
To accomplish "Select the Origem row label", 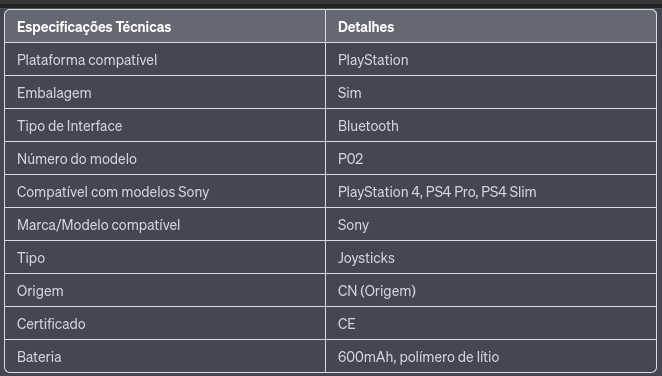I will tap(165, 290).
